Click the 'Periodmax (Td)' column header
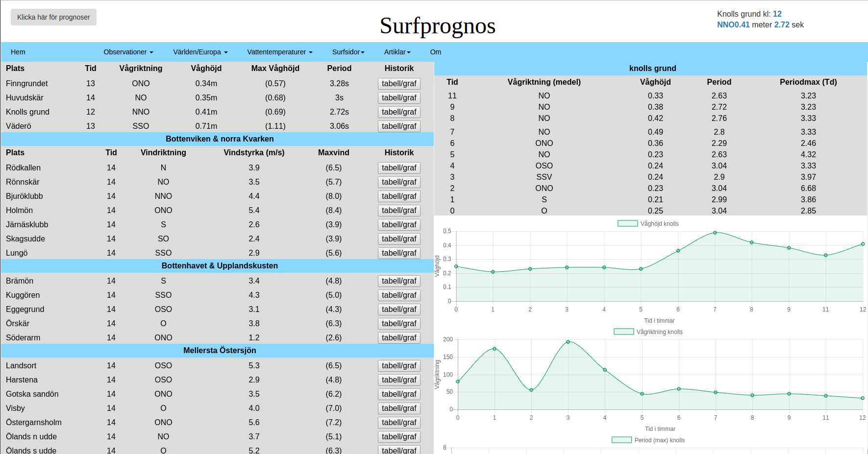868x454 pixels. click(808, 82)
